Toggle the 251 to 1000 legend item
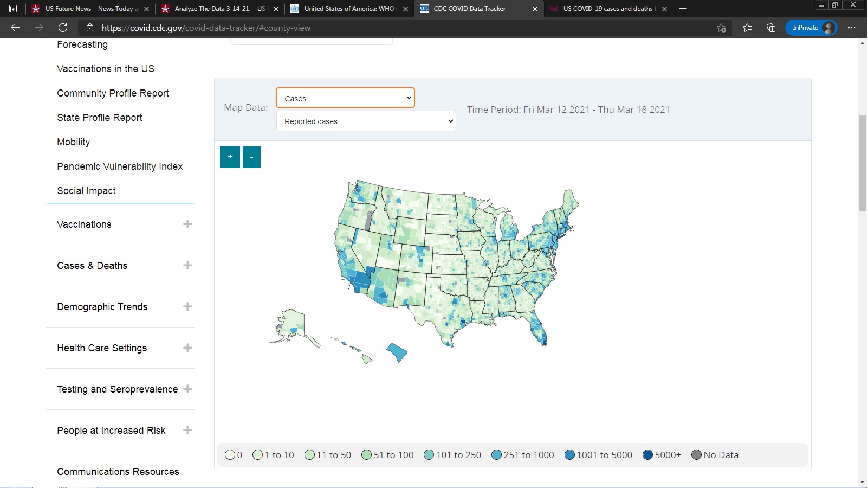This screenshot has height=488, width=868. point(522,455)
